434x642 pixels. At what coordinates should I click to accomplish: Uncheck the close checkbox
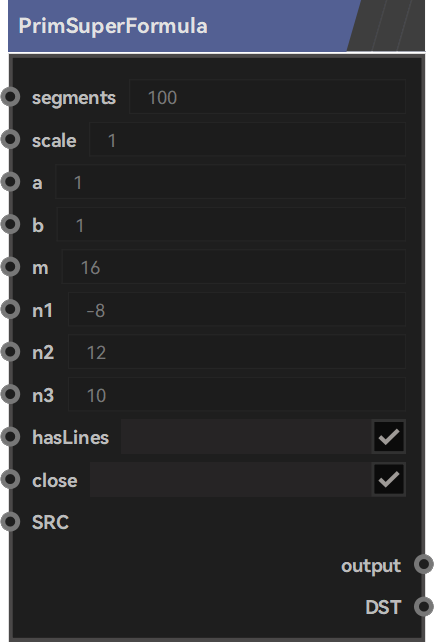[389, 479]
